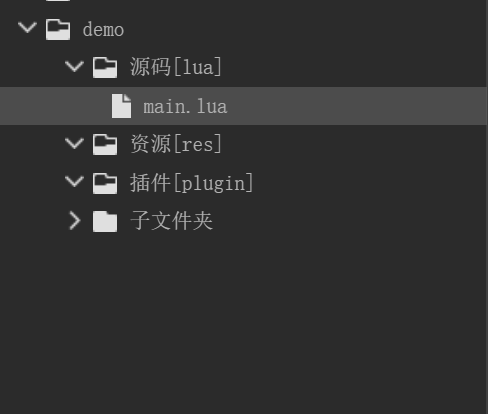488x414 pixels.
Task: Click the demo open-folder icon
Action: (x=58, y=29)
